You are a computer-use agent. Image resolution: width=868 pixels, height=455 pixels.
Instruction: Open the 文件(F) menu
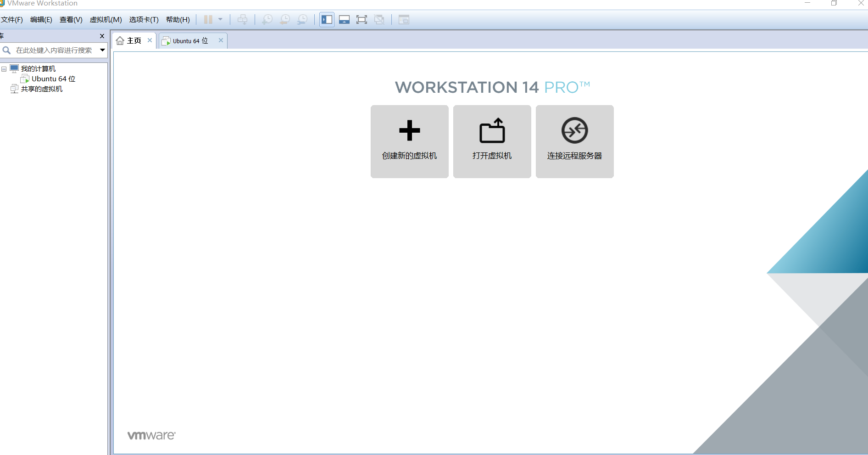(x=12, y=20)
